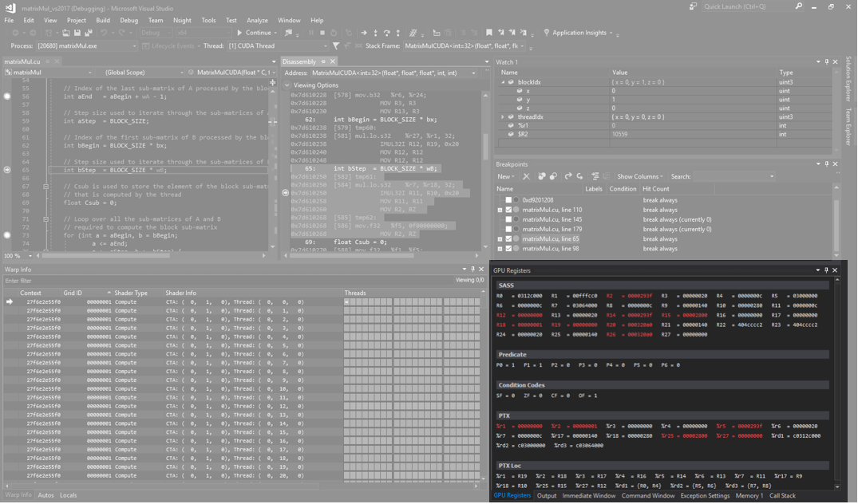Click the Shader Type column header in Warp Info

point(131,293)
